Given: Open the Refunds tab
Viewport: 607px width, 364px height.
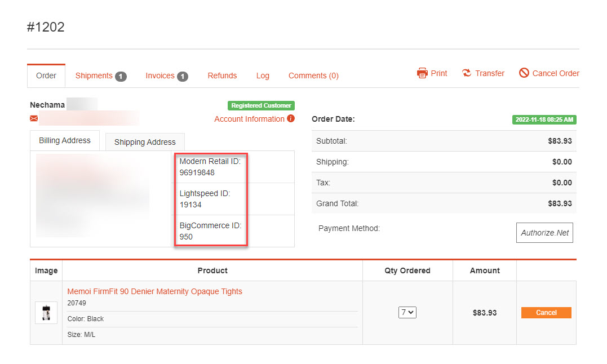Looking at the screenshot, I should point(222,76).
